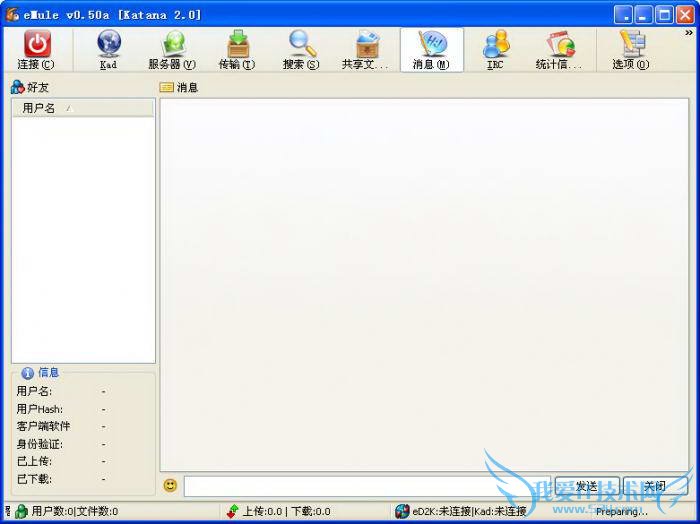Click the eMule title bar app icon
Image resolution: width=700 pixels, height=524 pixels.
[12, 15]
